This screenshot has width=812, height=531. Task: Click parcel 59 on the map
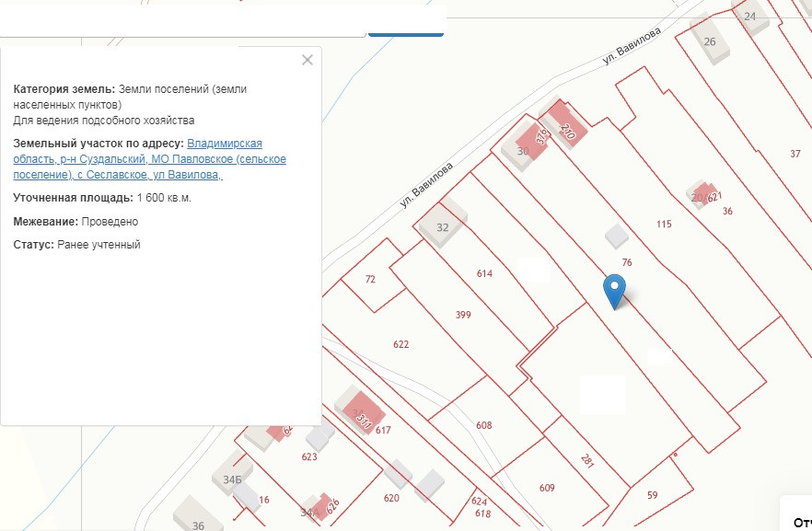click(x=652, y=495)
